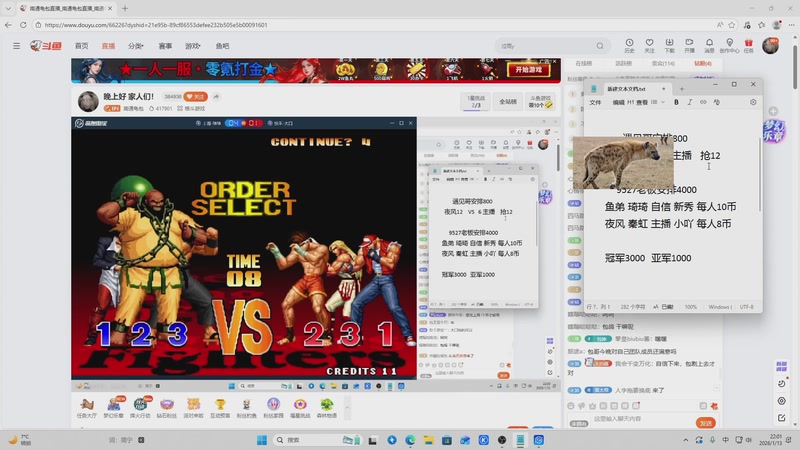Viewport: 800px width, 450px height.
Task: Expand the activity icon row chevron
Action: pyautogui.click(x=347, y=408)
